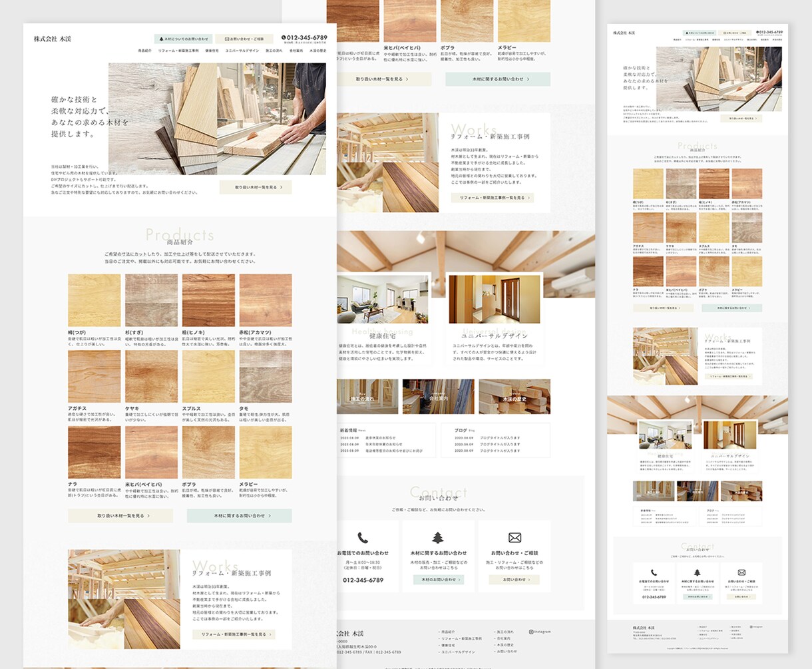812x669 pixels.
Task: Open ユニバーサルデザイン in the left page navigation
Action: point(242,51)
